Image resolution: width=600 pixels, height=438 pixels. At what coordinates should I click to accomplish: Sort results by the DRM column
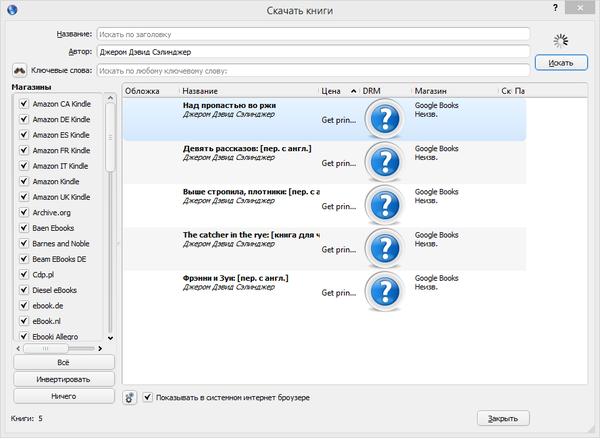385,91
